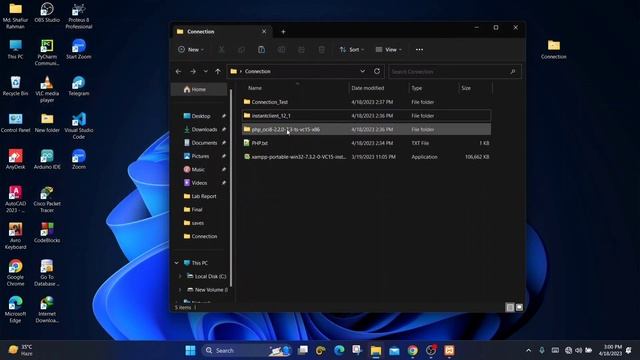Open recent locations chevron
The image size is (640, 360).
click(205, 71)
